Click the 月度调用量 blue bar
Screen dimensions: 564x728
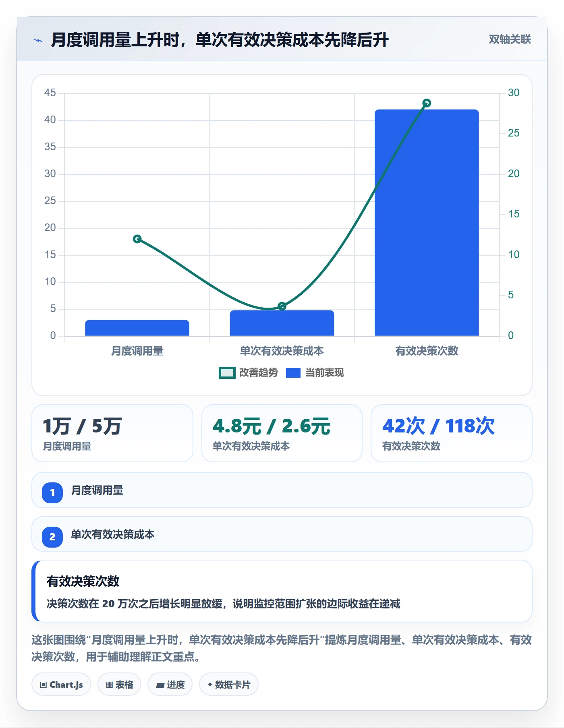[137, 328]
